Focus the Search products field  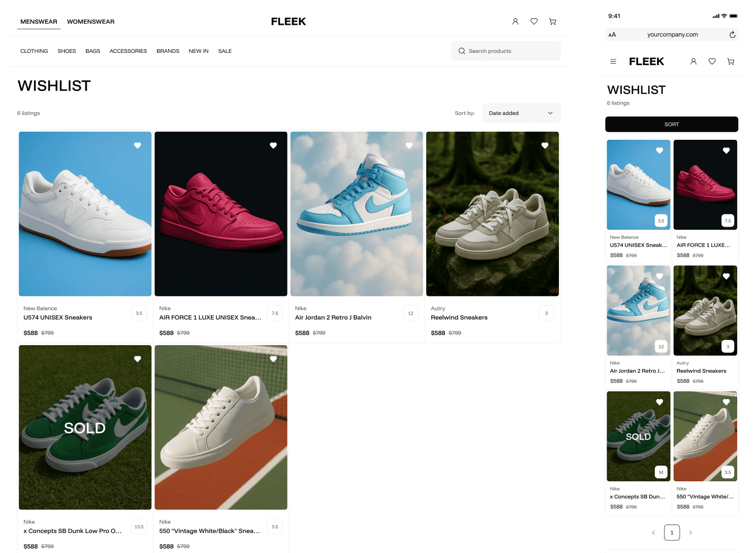pyautogui.click(x=506, y=51)
